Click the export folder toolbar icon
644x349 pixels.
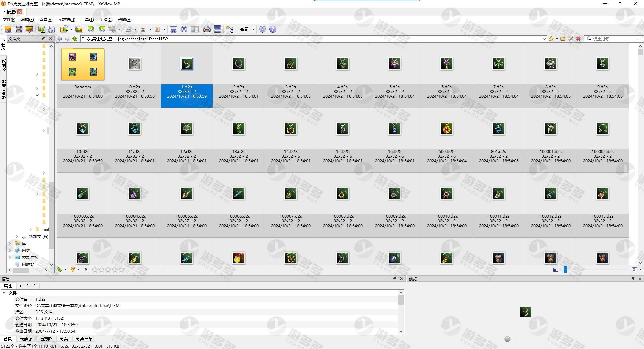[x=64, y=29]
